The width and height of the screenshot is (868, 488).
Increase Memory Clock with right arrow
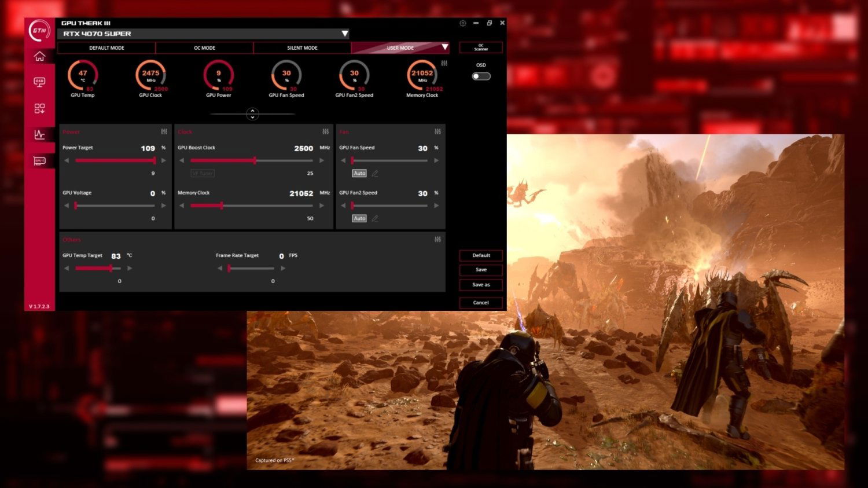322,206
